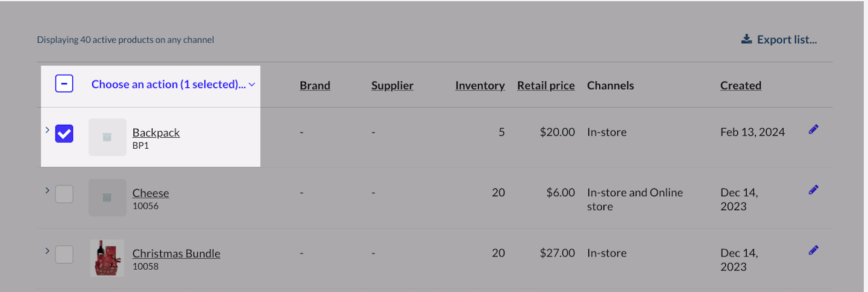The width and height of the screenshot is (868, 292).
Task: Expand the Cheese row chevron
Action: (47, 190)
